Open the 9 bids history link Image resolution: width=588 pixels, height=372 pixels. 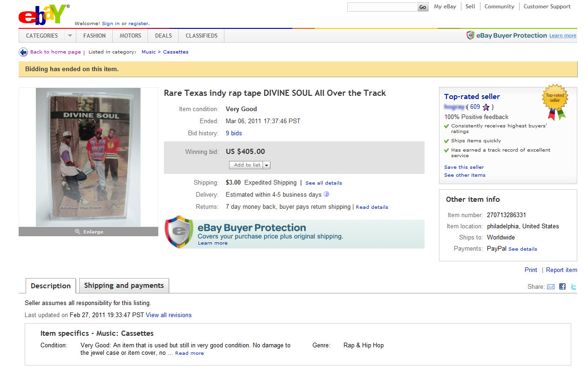pyautogui.click(x=234, y=133)
